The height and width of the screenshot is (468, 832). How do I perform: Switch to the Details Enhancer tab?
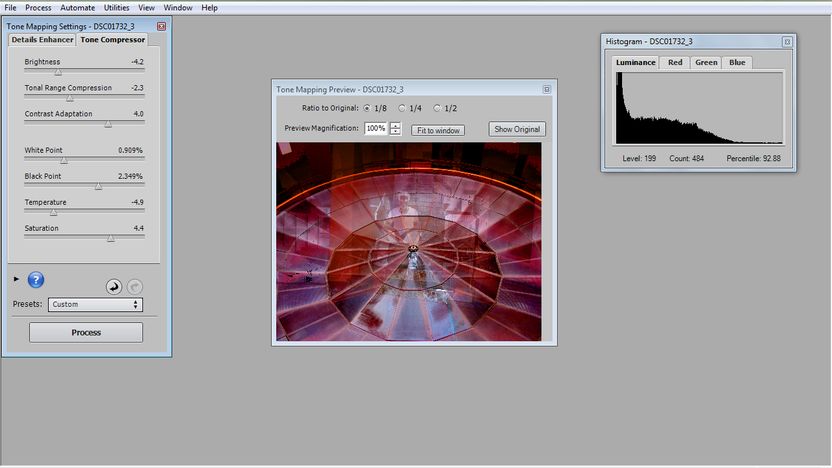click(42, 40)
